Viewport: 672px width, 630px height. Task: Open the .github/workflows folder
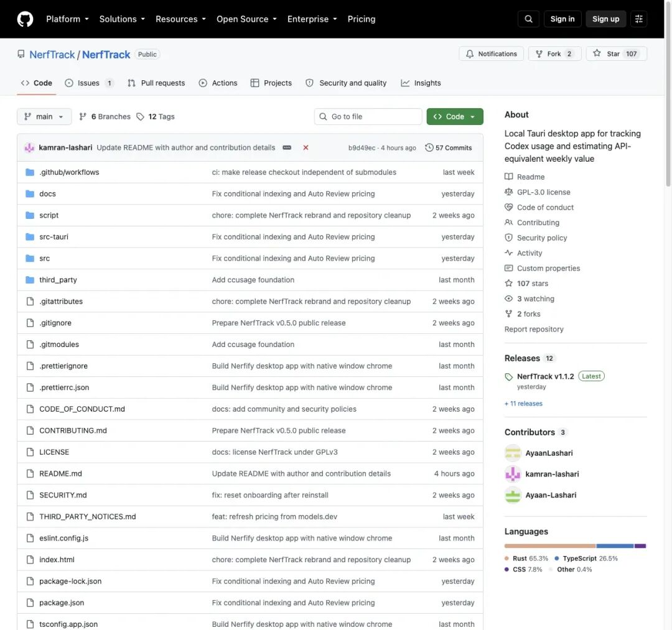pyautogui.click(x=69, y=172)
